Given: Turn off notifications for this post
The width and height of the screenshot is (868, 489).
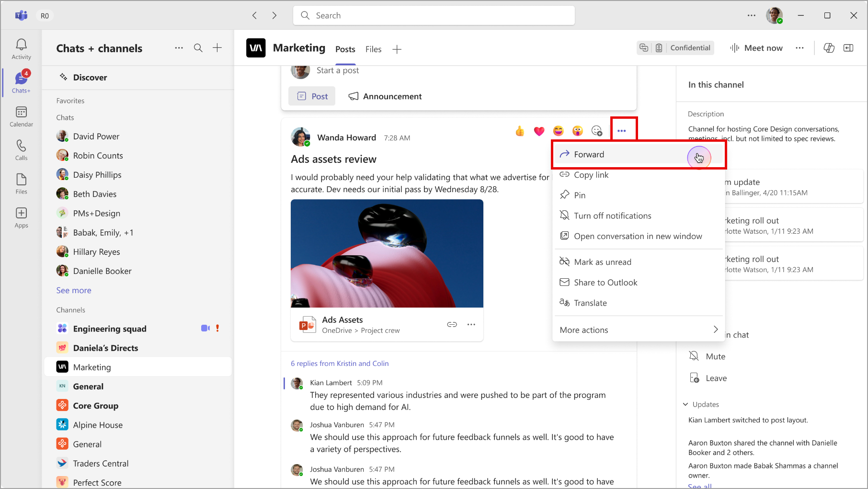Looking at the screenshot, I should (612, 216).
